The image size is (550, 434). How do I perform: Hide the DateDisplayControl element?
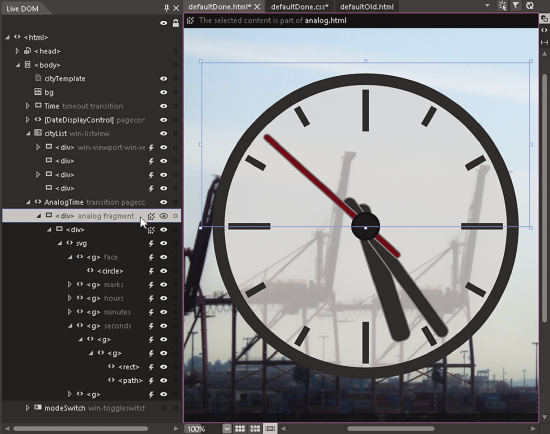[163, 120]
